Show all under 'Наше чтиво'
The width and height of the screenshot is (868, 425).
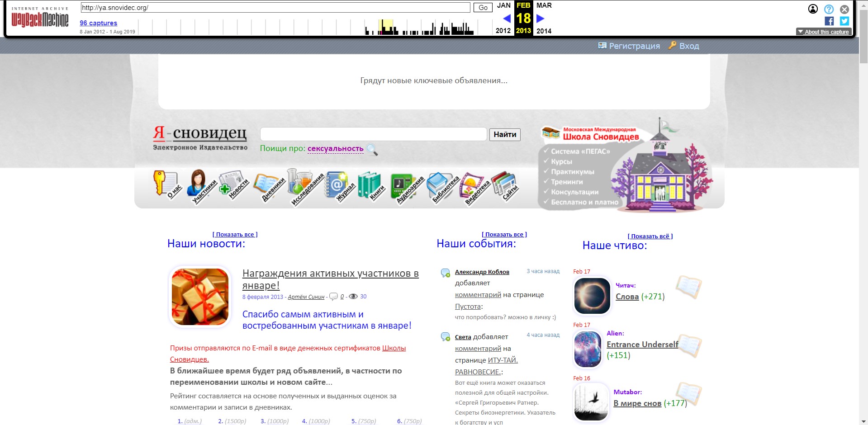pyautogui.click(x=650, y=236)
